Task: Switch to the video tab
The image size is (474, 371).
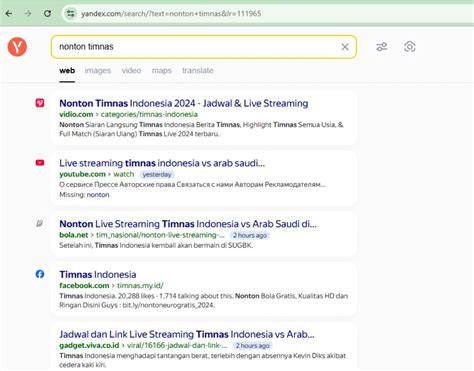Action: [x=131, y=71]
